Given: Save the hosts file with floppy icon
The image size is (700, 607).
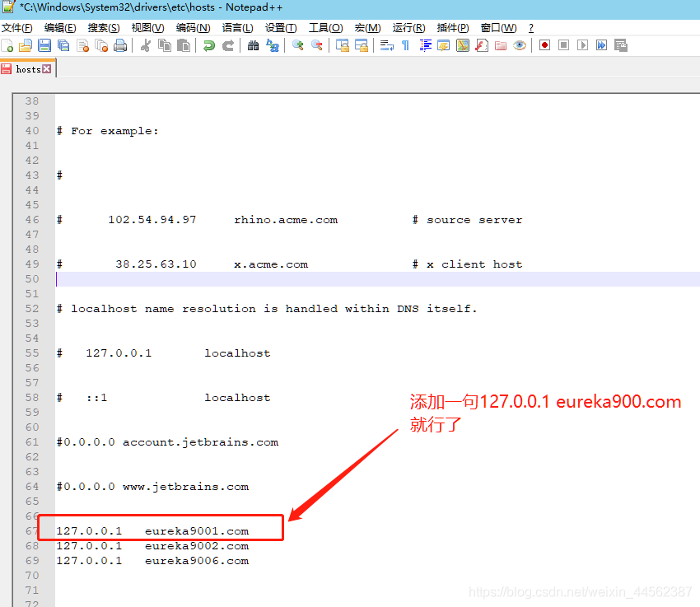Looking at the screenshot, I should pos(44,45).
